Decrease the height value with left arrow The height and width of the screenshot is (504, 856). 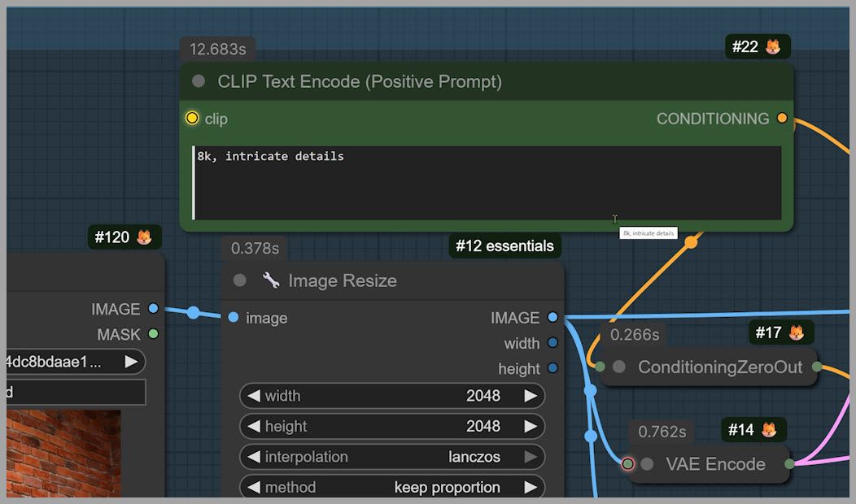(254, 426)
